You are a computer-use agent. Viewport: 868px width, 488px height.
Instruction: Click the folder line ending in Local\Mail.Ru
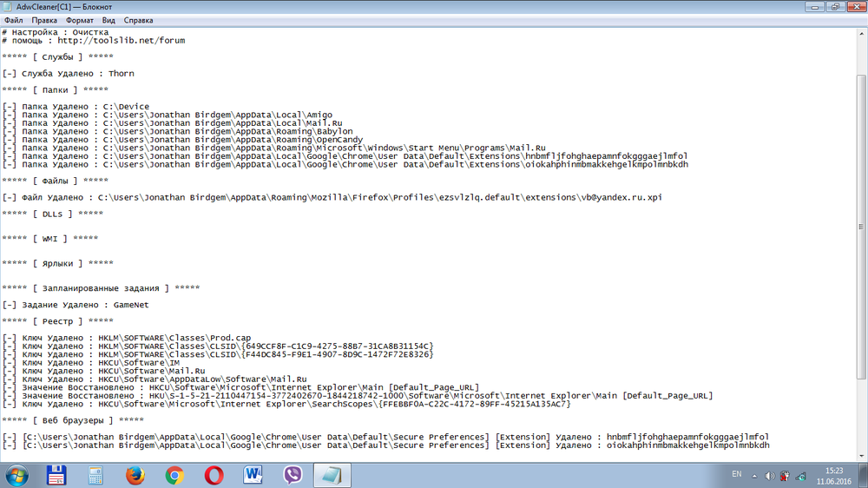click(172, 123)
